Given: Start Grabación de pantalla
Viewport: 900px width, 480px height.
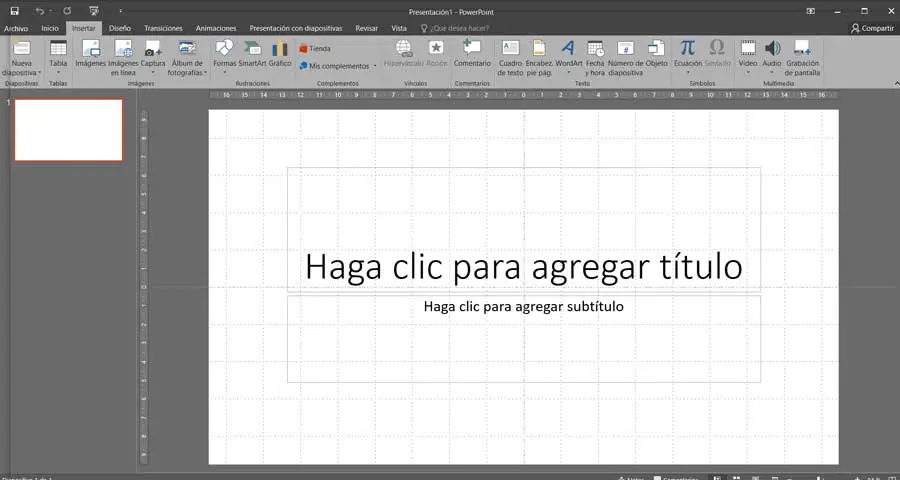Looking at the screenshot, I should [802, 58].
